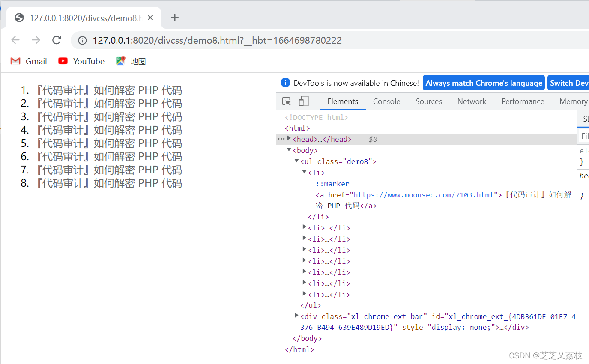Expand the head element node
Viewport: 589px width, 364px height.
click(289, 138)
